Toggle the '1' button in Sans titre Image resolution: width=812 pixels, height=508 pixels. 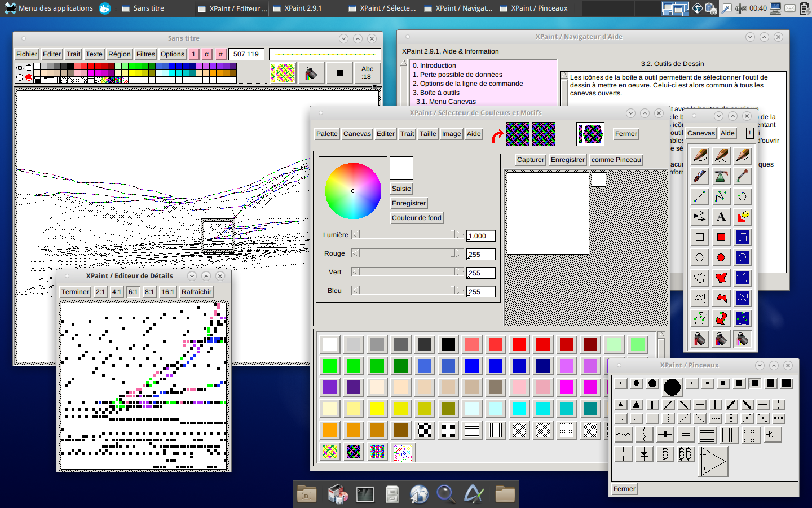pos(193,54)
